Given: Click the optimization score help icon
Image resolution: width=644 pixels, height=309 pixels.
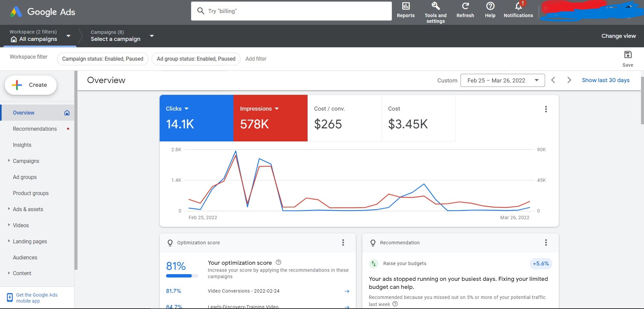Looking at the screenshot, I should (278, 262).
